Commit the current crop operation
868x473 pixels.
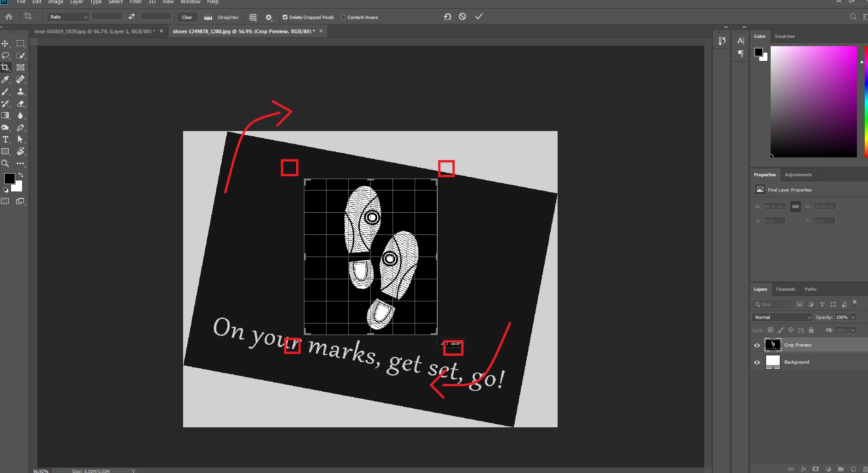point(479,17)
